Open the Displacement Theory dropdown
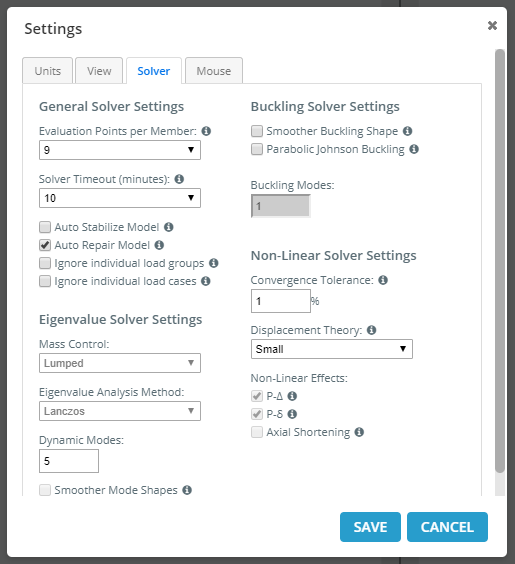The width and height of the screenshot is (515, 564). pyautogui.click(x=332, y=349)
